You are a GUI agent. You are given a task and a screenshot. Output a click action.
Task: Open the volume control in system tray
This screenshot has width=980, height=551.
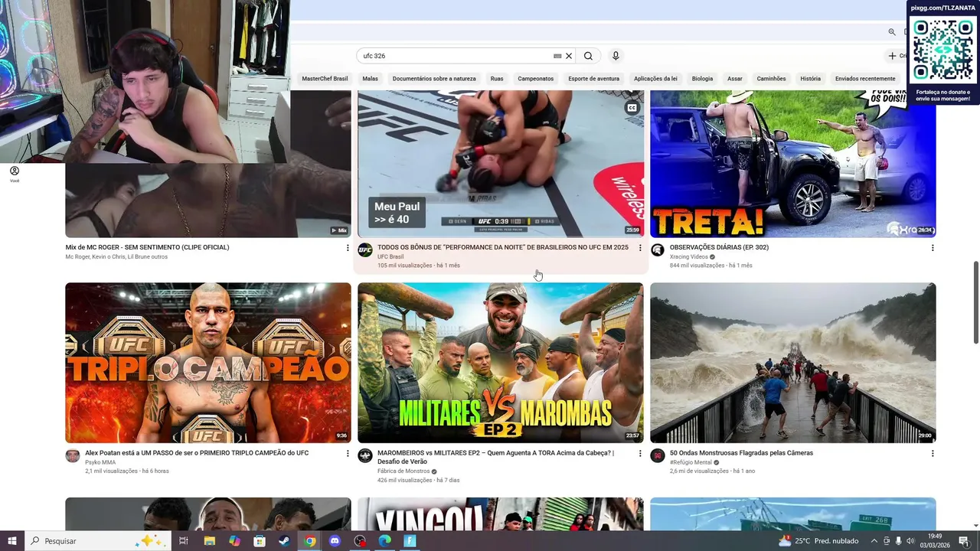[x=910, y=541]
